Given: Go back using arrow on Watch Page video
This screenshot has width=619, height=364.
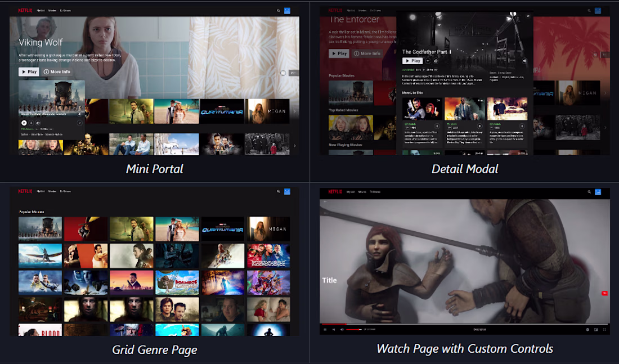Looking at the screenshot, I should click(x=325, y=202).
